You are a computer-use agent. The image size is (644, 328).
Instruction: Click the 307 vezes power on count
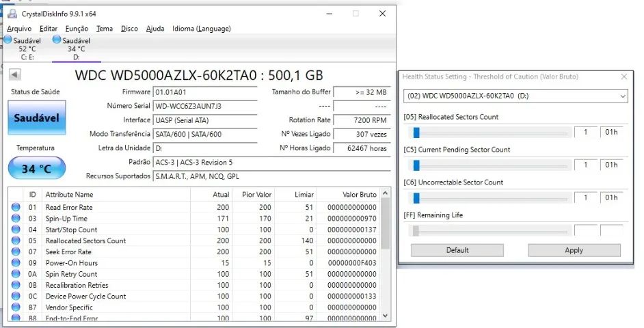point(362,134)
